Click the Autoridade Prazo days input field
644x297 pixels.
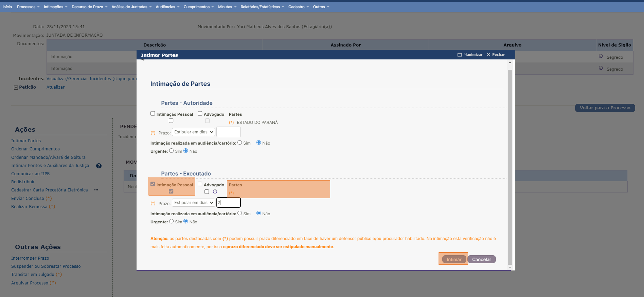(x=229, y=132)
